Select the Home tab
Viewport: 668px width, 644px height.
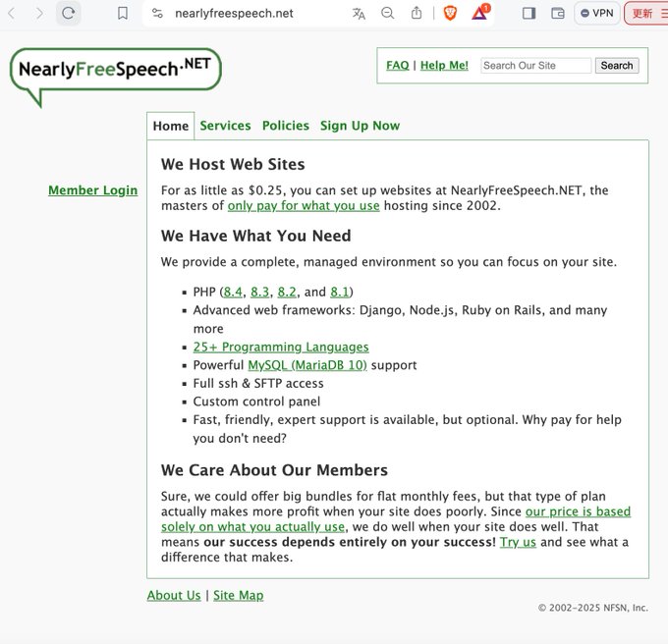(170, 126)
